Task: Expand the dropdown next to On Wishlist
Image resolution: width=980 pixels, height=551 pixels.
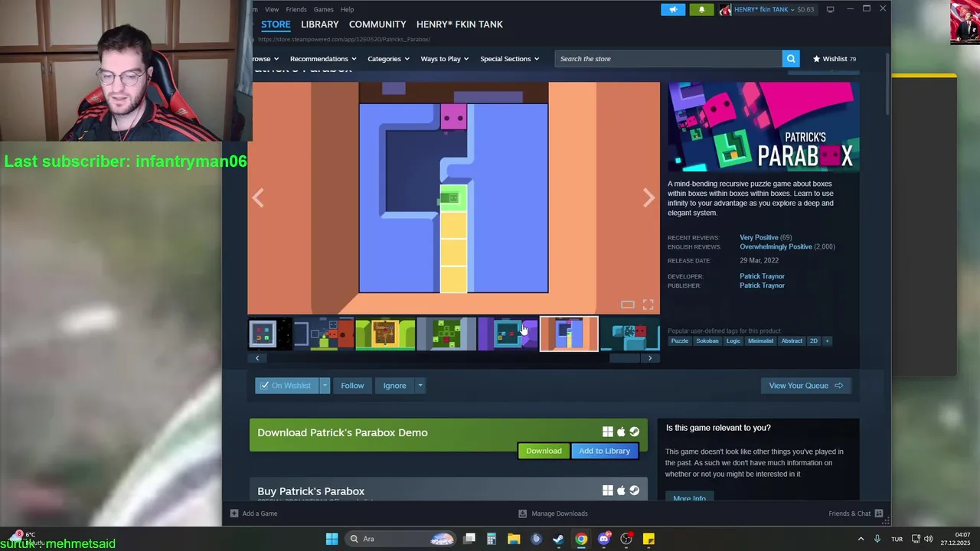Action: [325, 386]
